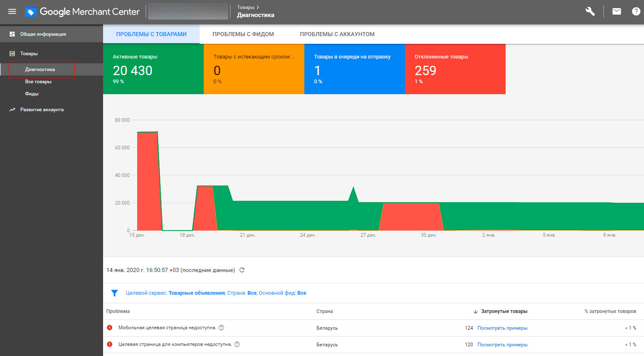Select the red Отклоненные товары tile
Screen dimensions: 644x356
455,69
